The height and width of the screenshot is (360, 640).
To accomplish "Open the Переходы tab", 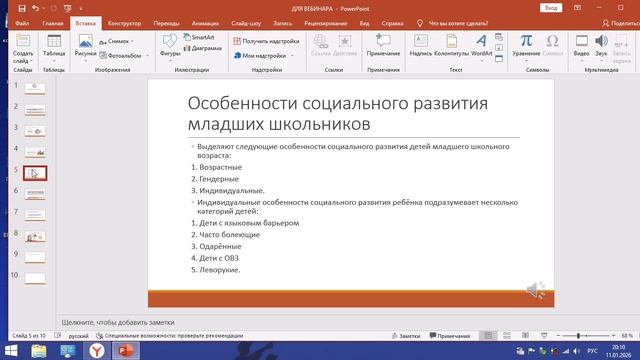I will tap(167, 23).
